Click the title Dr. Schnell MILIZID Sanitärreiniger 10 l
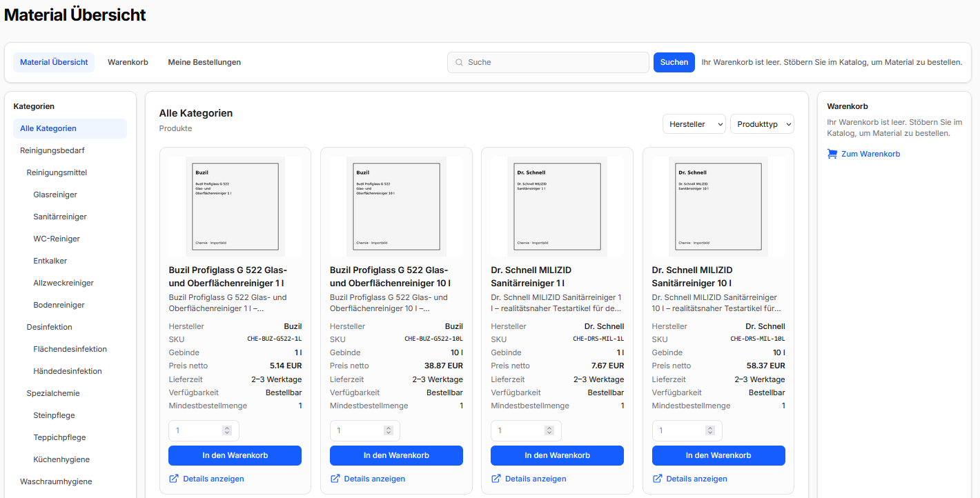Image resolution: width=980 pixels, height=498 pixels. [692, 277]
